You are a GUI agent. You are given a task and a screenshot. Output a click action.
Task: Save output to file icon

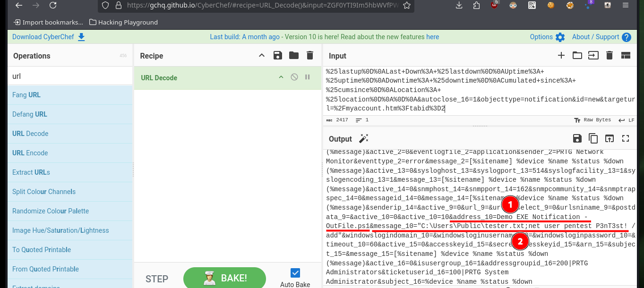(577, 138)
